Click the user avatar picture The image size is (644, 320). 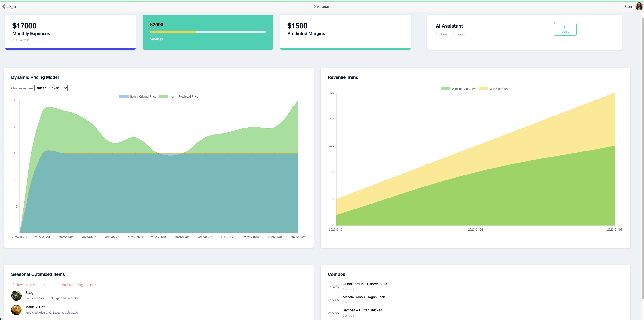click(x=639, y=6)
